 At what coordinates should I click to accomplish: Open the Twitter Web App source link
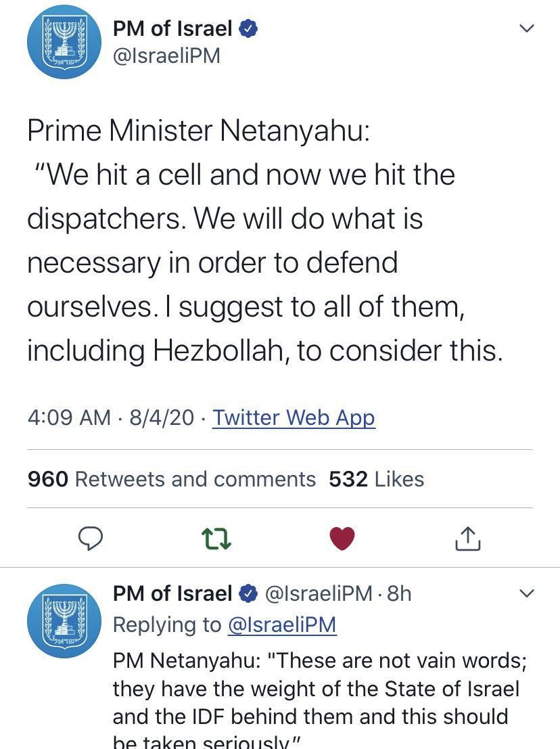(294, 417)
